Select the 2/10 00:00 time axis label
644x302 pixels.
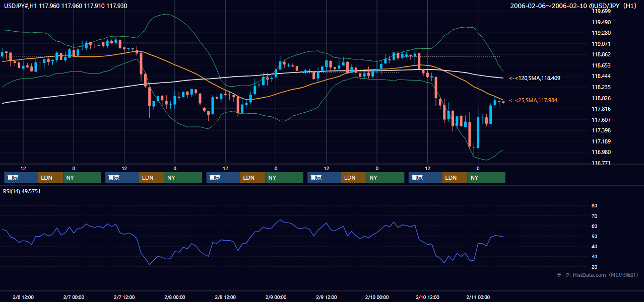pos(377,297)
